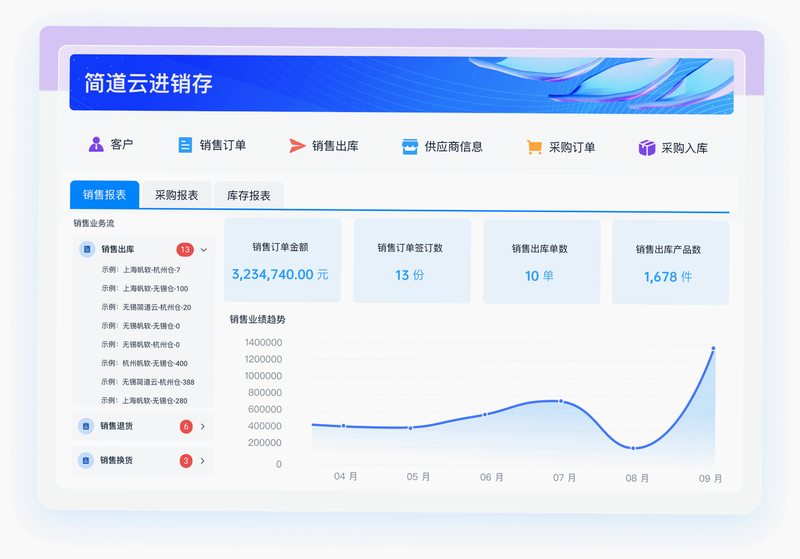
Task: Switch to the 采购报表 tab
Action: coord(177,195)
